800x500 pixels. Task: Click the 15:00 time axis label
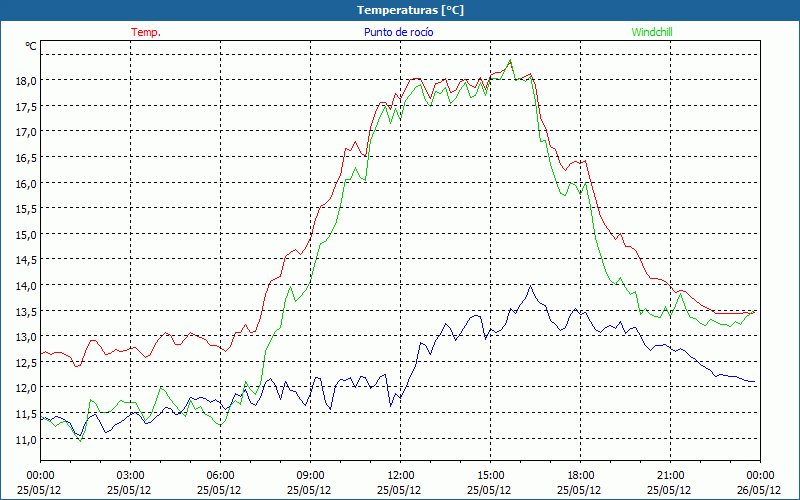pos(490,476)
